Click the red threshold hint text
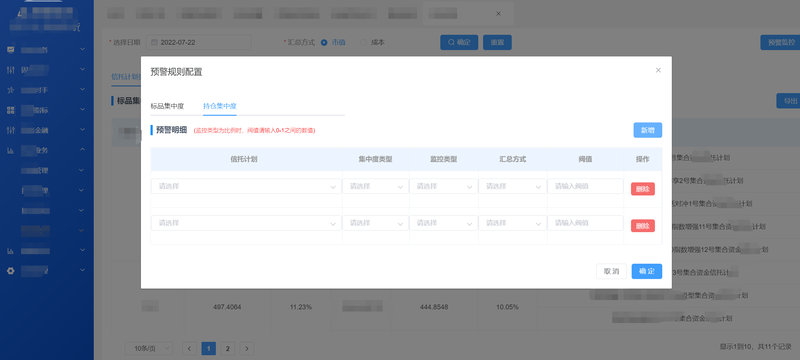Screen dimensions: 800x360 254,131
